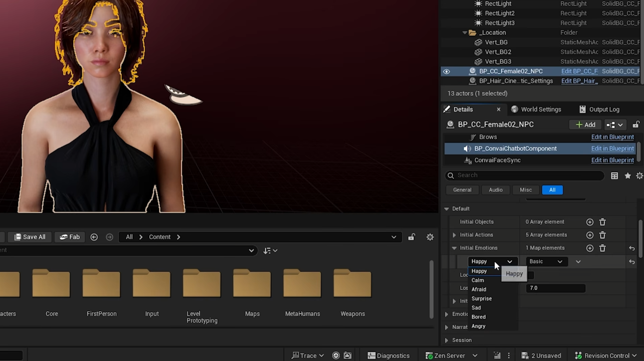This screenshot has height=361, width=644.
Task: Reset Initial Emotions to default value
Action: pyautogui.click(x=632, y=248)
